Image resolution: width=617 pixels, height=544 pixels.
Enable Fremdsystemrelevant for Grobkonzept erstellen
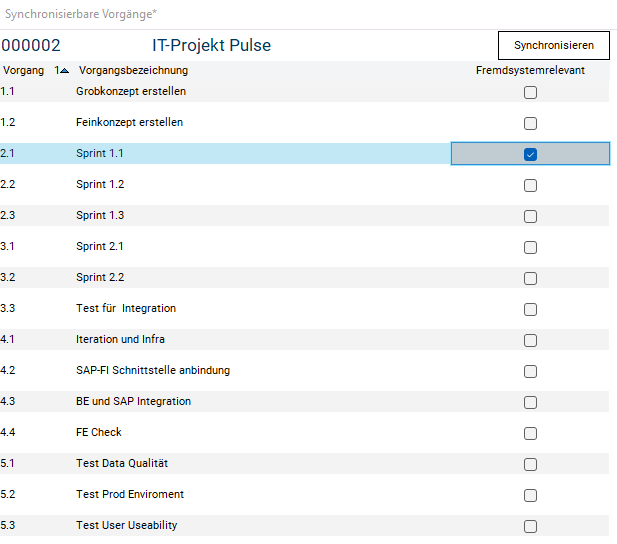[530, 92]
